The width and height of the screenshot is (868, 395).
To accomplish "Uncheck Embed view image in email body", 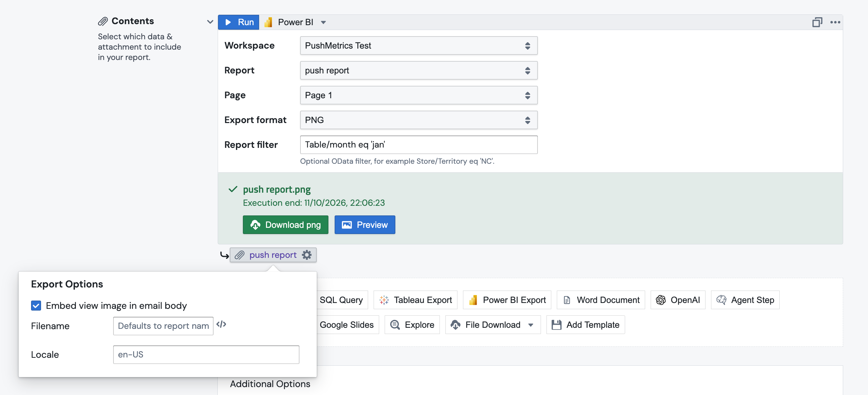I will [x=36, y=306].
